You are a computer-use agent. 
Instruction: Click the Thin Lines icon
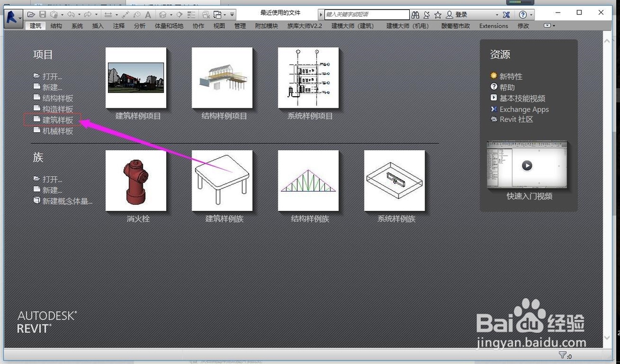pyautogui.click(x=192, y=15)
